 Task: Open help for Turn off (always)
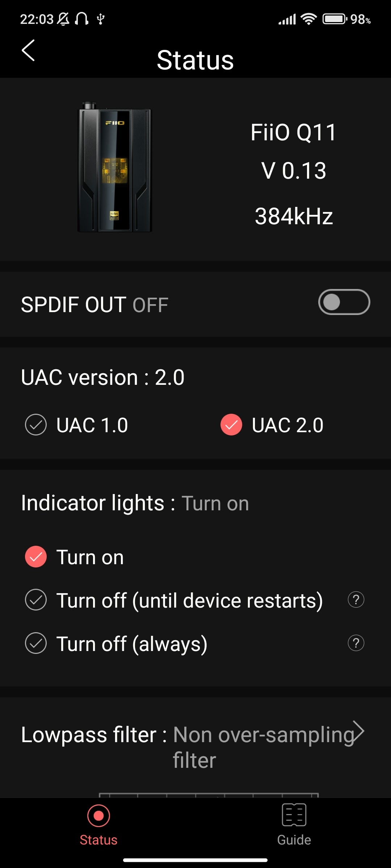[x=356, y=643]
